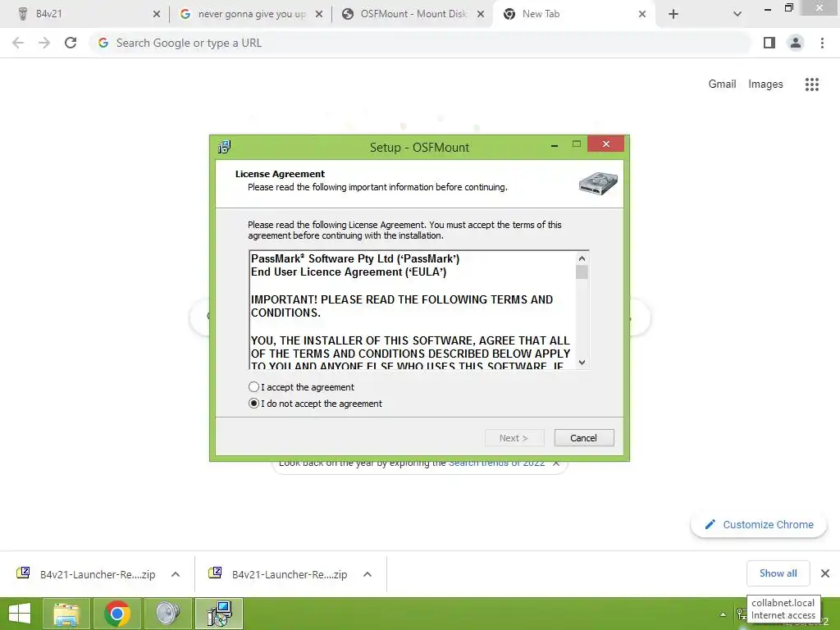Go back in Chrome

18,43
